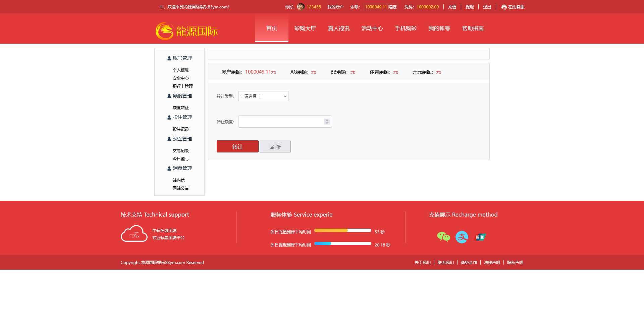Screen dimensions: 644x318
Task: Expand the 资金管理 sidebar section
Action: [182, 139]
